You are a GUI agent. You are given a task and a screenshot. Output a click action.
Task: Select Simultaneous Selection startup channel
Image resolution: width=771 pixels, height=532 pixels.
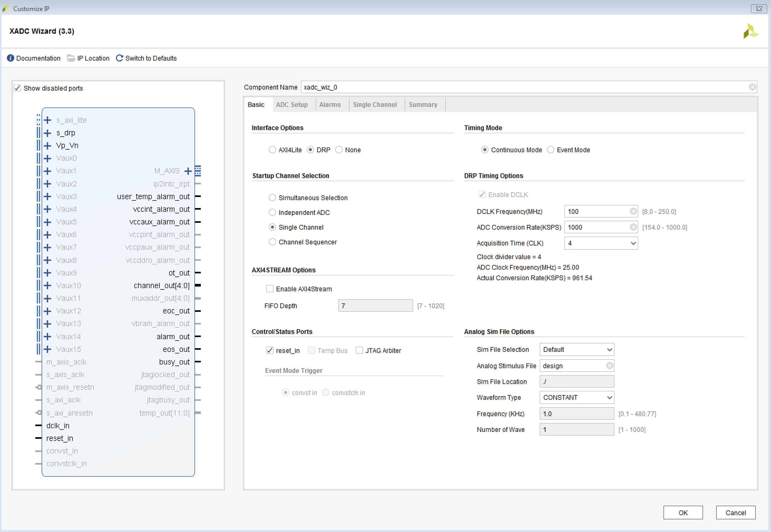(x=272, y=198)
